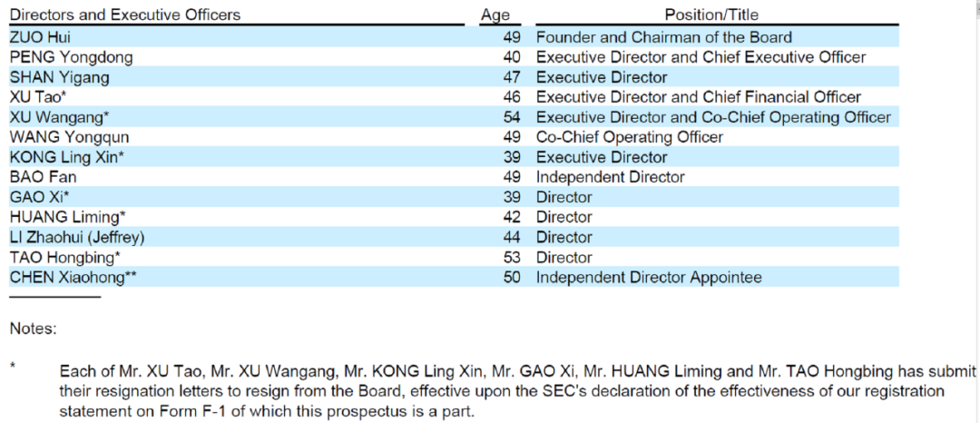The image size is (980, 423).
Task: Select KONG Ling Xin in the list
Action: click(x=64, y=157)
